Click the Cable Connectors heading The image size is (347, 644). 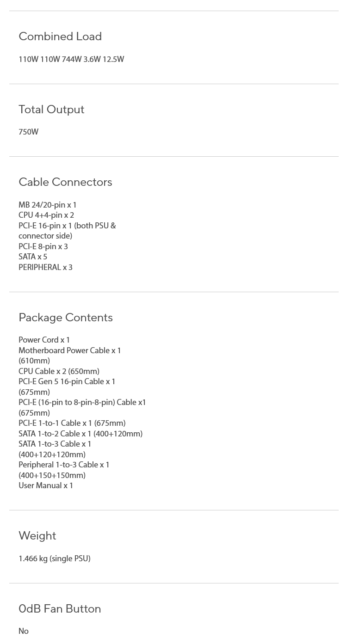[65, 182]
